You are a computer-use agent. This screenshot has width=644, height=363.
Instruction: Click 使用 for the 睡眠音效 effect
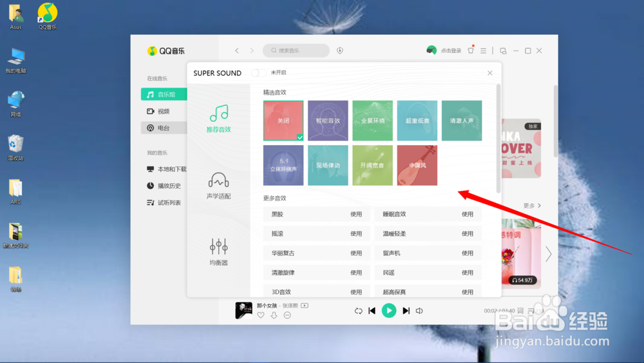[468, 214]
